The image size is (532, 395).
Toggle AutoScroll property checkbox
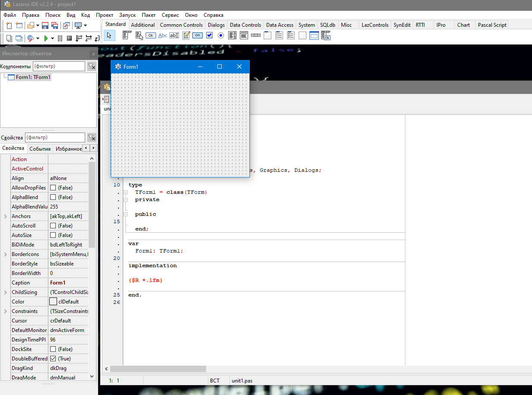53,226
